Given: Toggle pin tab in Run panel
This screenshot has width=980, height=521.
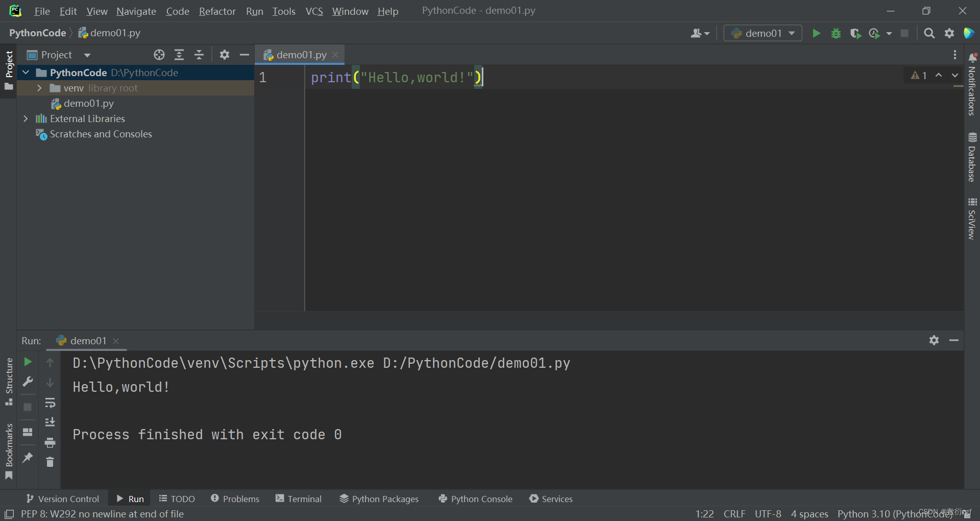Looking at the screenshot, I should pyautogui.click(x=28, y=457).
